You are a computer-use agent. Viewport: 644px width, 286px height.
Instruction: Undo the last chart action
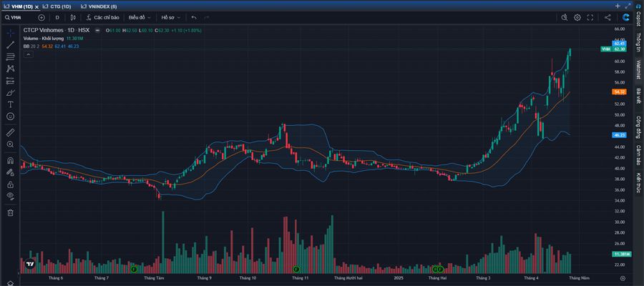click(x=194, y=17)
